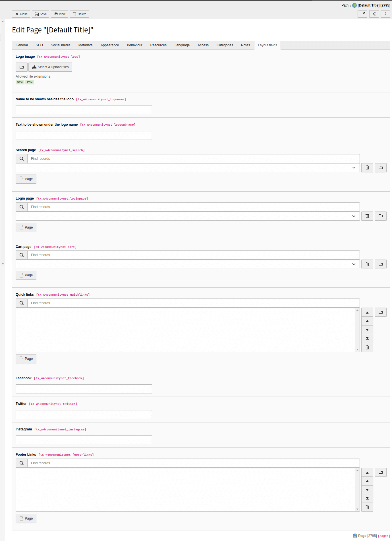Open Logo image folder browse button

[x=22, y=67]
